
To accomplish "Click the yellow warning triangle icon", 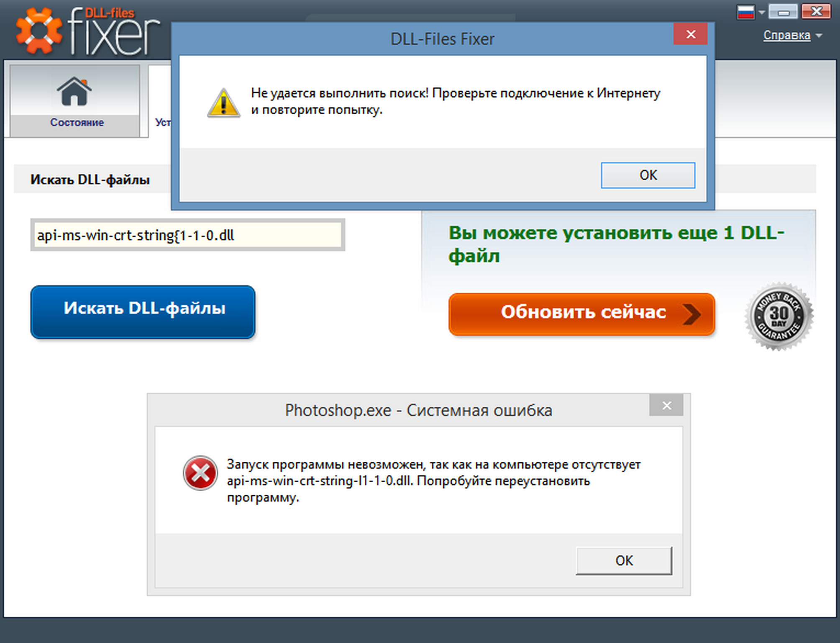I will pyautogui.click(x=224, y=103).
